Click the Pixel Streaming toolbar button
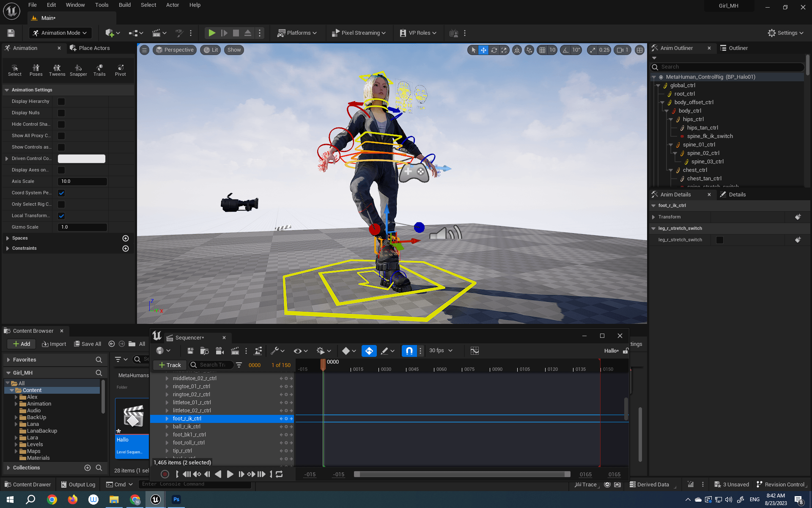The image size is (812, 508). [x=358, y=33]
